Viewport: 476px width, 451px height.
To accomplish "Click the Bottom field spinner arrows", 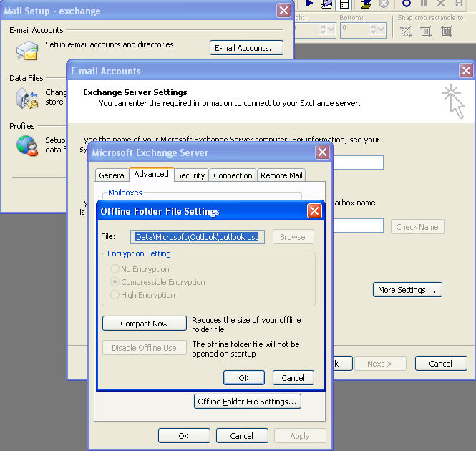I will [x=373, y=30].
